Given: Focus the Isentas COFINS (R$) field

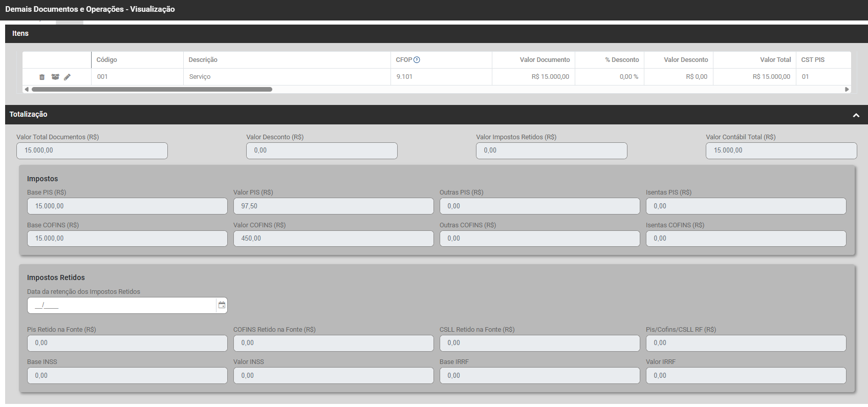Looking at the screenshot, I should tap(746, 239).
